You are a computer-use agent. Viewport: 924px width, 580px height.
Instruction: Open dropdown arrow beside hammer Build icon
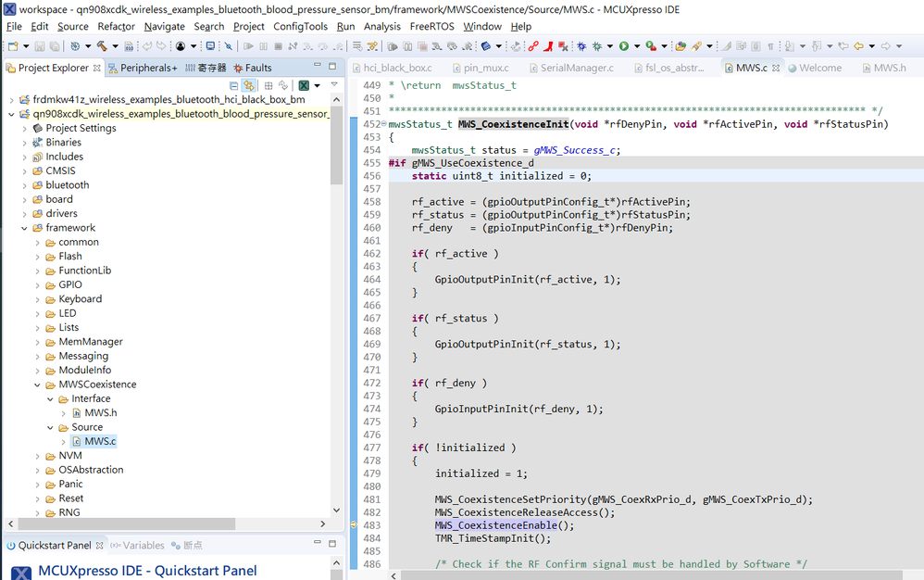[115, 46]
